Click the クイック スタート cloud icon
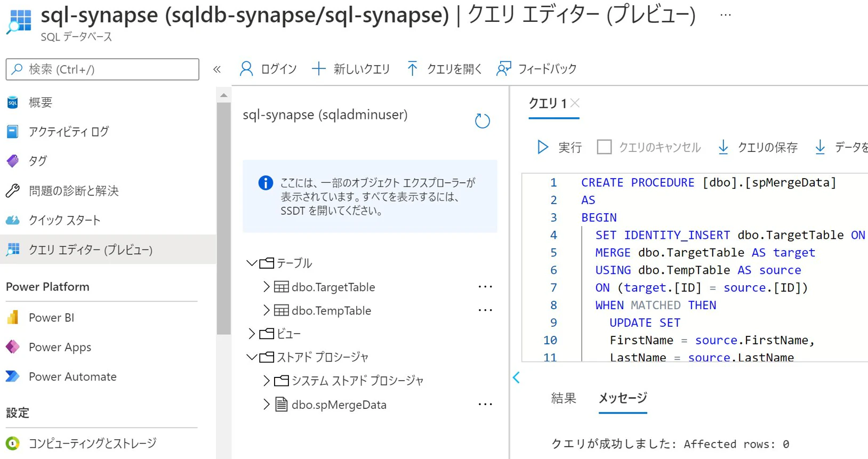The width and height of the screenshot is (868, 459). 13,220
